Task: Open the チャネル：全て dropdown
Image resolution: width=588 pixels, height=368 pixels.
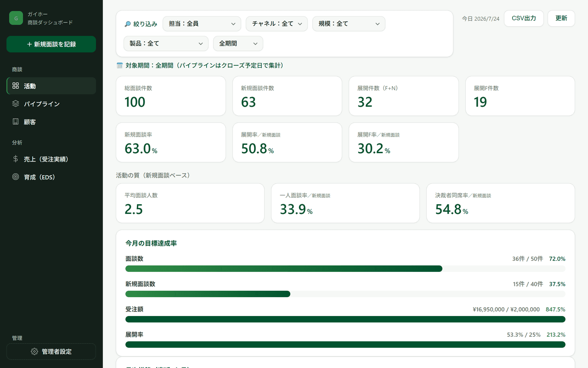Action: [x=277, y=23]
